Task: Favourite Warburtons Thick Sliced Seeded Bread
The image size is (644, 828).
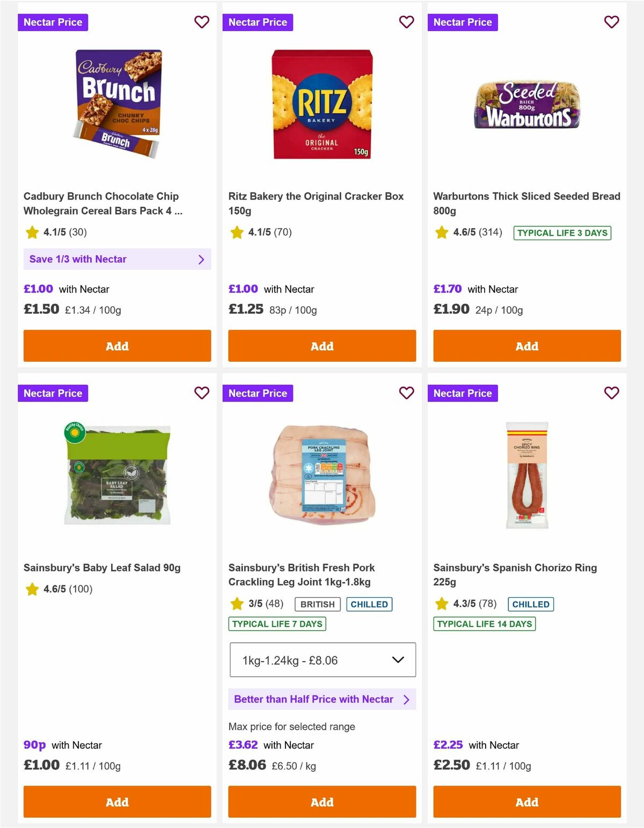Action: click(611, 22)
